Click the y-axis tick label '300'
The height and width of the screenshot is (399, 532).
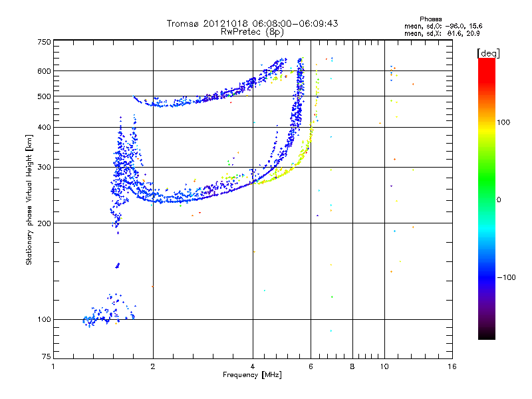pos(44,168)
